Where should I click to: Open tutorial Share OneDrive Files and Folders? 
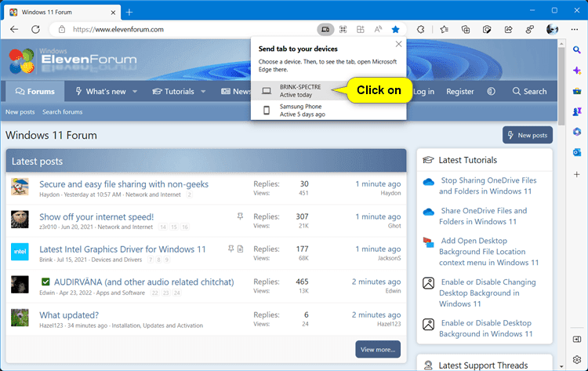click(x=484, y=216)
